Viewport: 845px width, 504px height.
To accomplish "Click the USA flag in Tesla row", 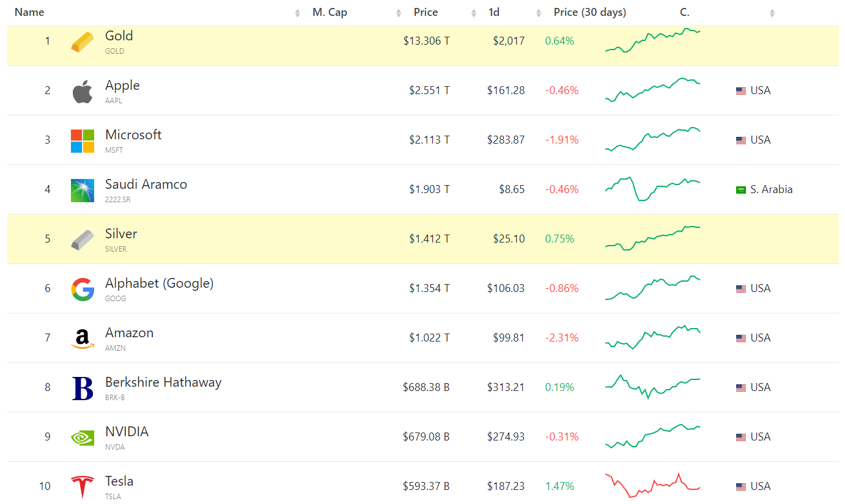I will click(741, 486).
